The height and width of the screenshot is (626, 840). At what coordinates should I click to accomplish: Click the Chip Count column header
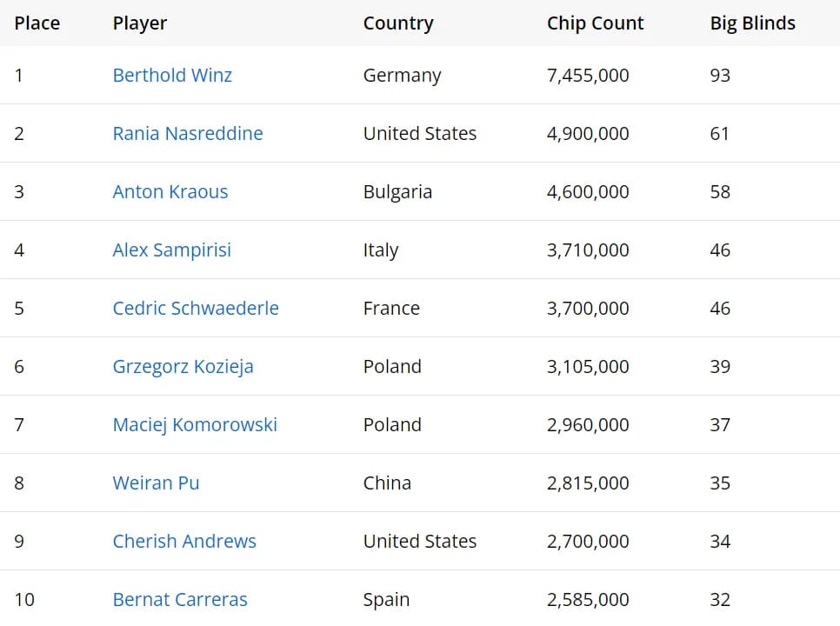click(595, 23)
